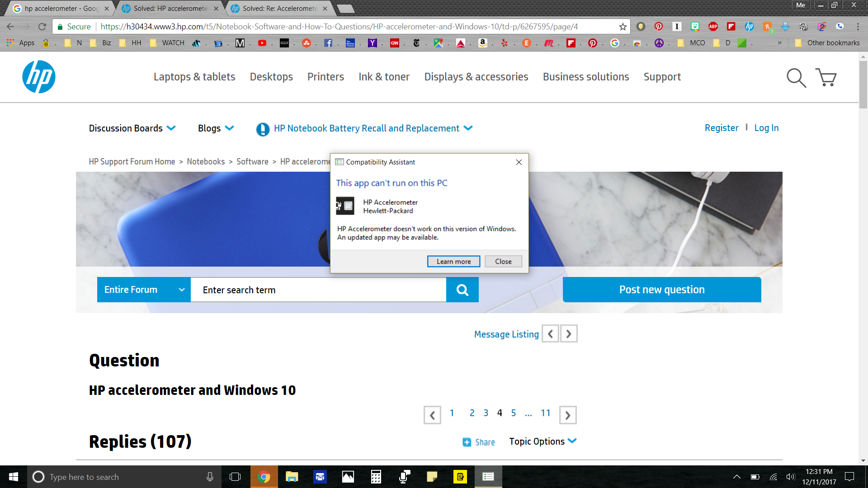The height and width of the screenshot is (488, 868).
Task: Expand the Blogs dropdown
Action: click(x=216, y=128)
